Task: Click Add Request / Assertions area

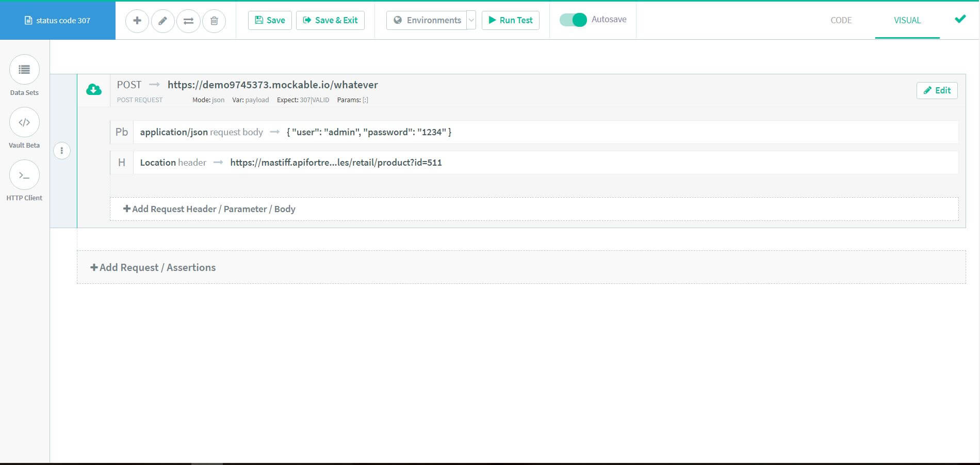Action: coord(153,267)
